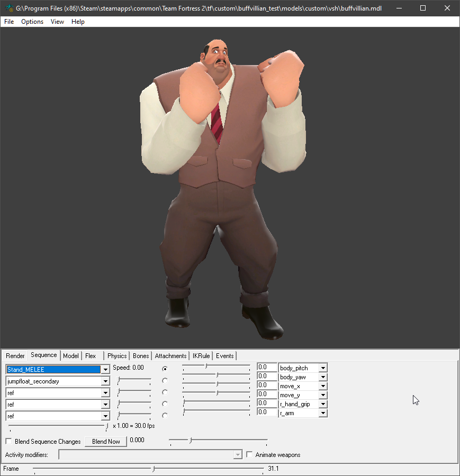The image size is (460, 476).
Task: Minimize the model viewer window
Action: click(399, 8)
